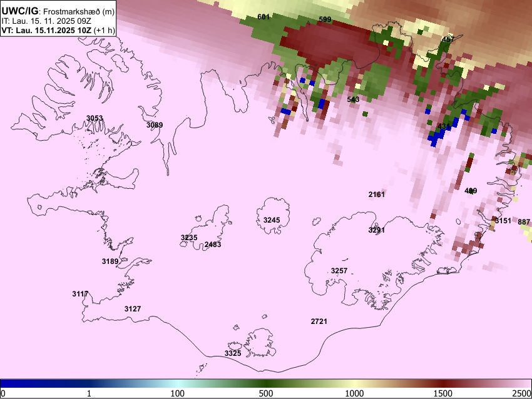Click the map value 3245
Viewport: 532px width, 399px height.
click(x=272, y=220)
